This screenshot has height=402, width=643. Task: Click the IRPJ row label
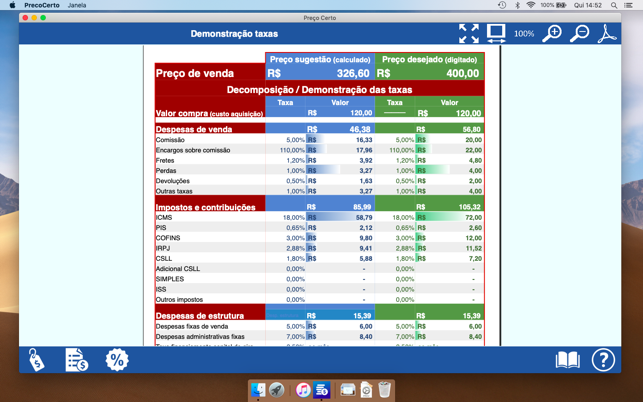(x=163, y=248)
